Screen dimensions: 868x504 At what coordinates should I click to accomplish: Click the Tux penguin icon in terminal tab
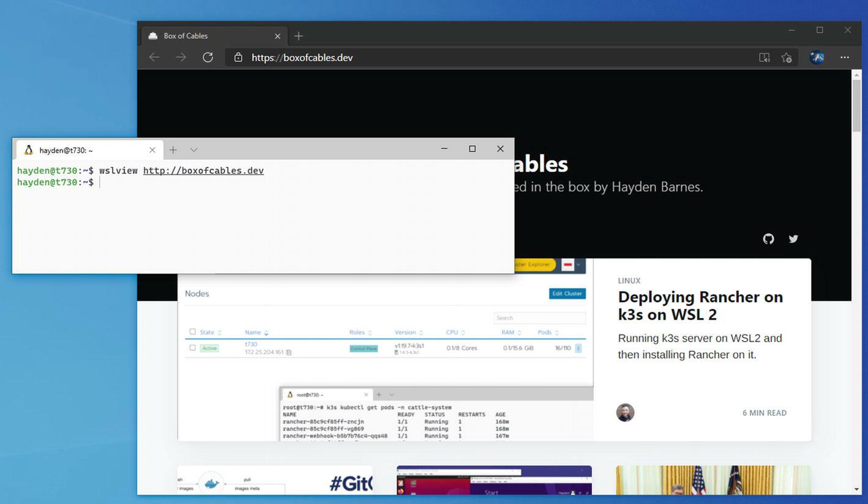point(28,150)
